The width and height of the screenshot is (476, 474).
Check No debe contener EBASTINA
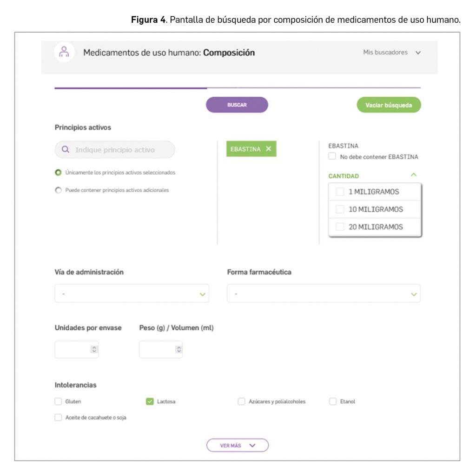(332, 157)
